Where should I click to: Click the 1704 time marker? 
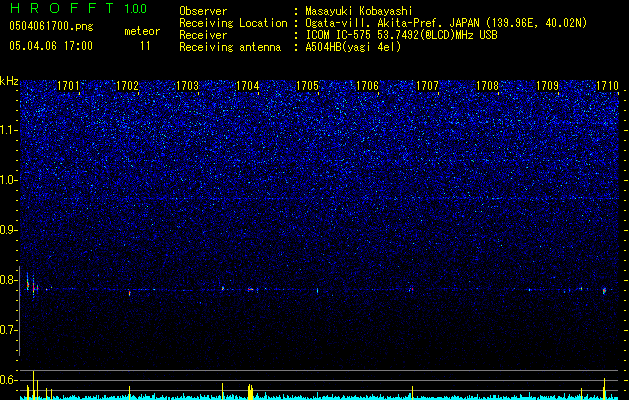248,85
